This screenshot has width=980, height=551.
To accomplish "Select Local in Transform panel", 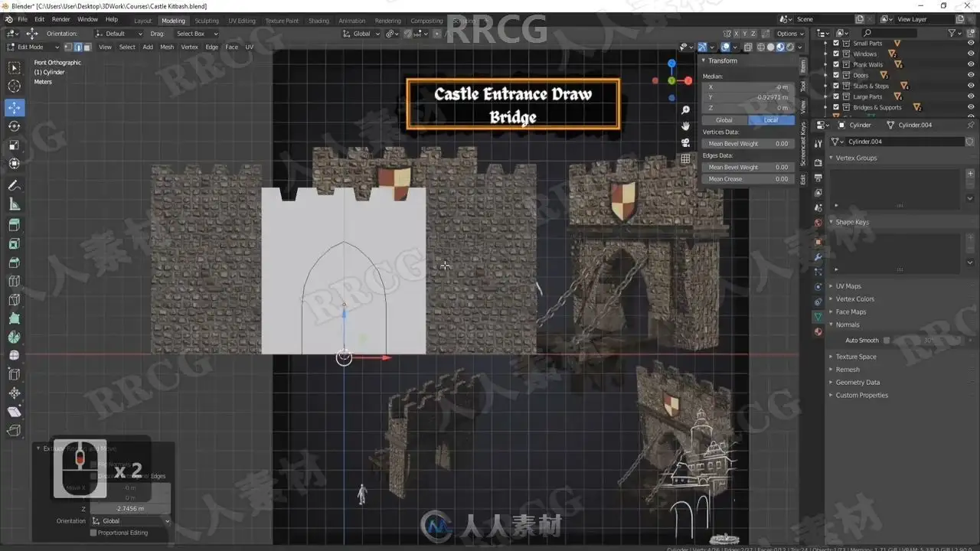I will 771,120.
